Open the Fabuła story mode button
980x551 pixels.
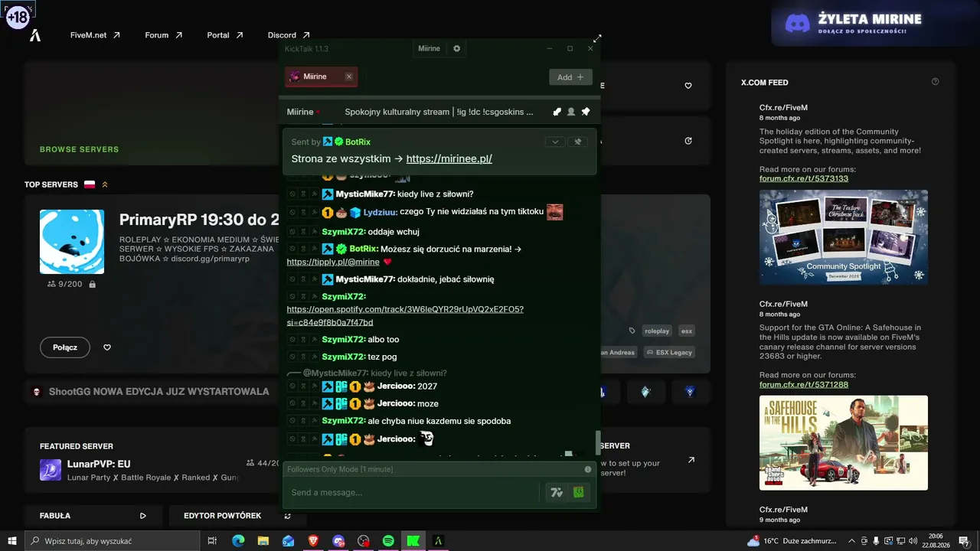93,516
